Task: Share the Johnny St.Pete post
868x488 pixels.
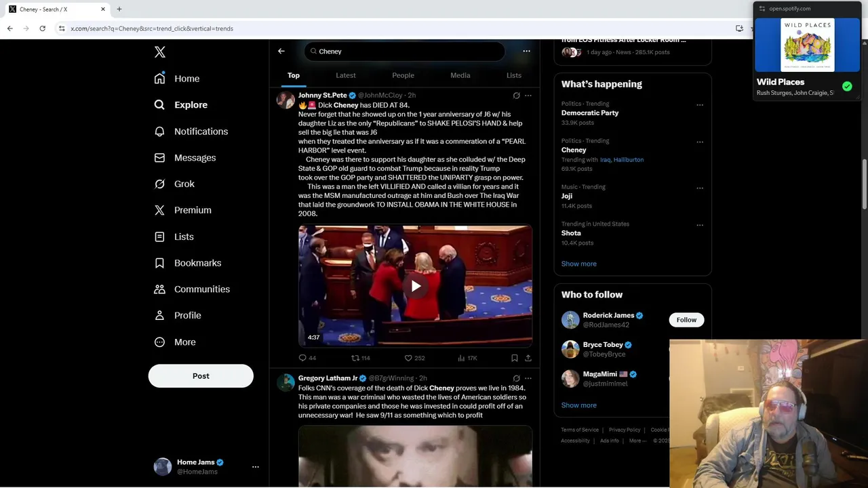Action: pos(528,358)
